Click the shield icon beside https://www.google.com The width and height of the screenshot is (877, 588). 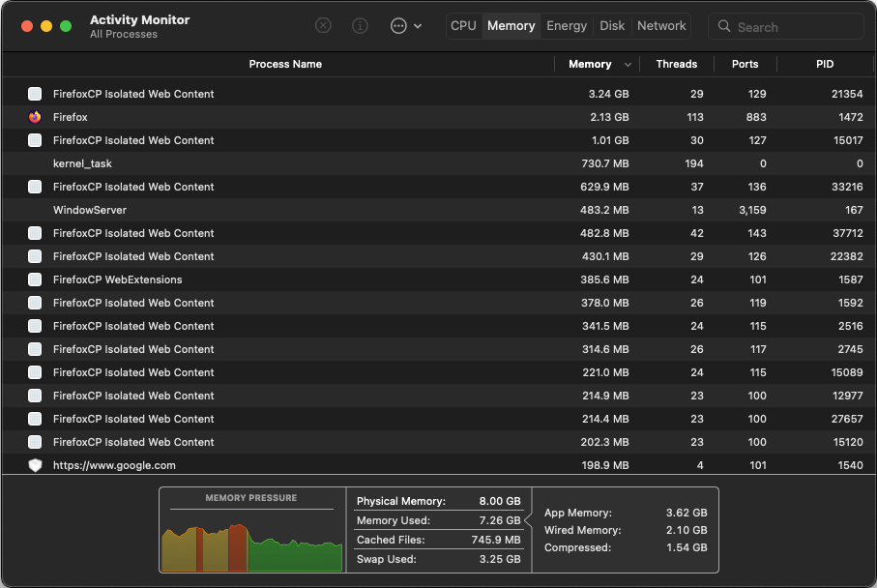coord(35,465)
